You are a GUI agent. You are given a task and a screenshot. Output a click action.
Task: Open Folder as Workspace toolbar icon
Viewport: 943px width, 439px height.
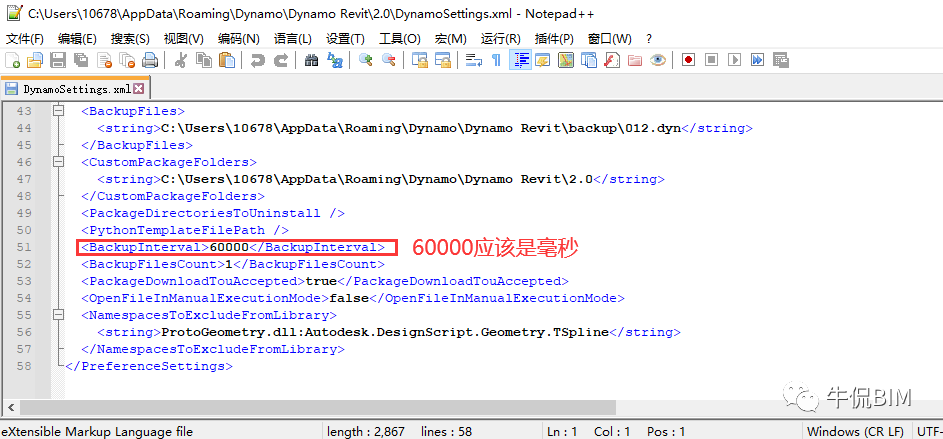[x=634, y=60]
